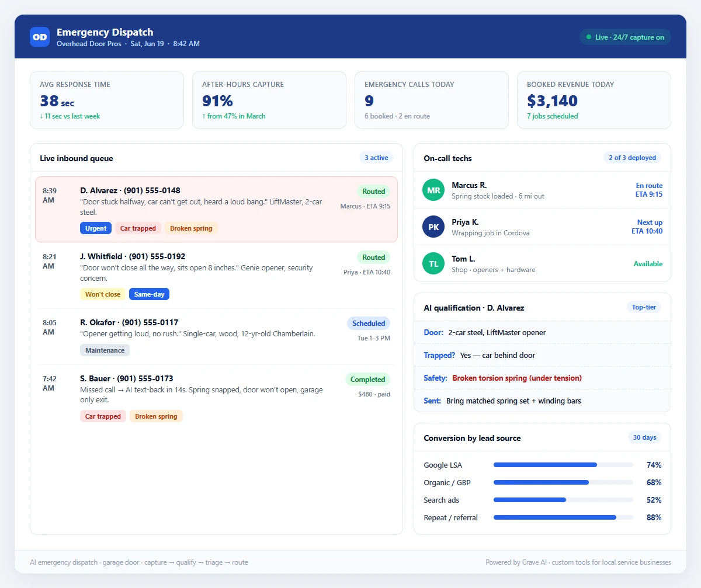Select R. Okafor (901) 555-0117 caller name
701x588 pixels.
point(129,322)
